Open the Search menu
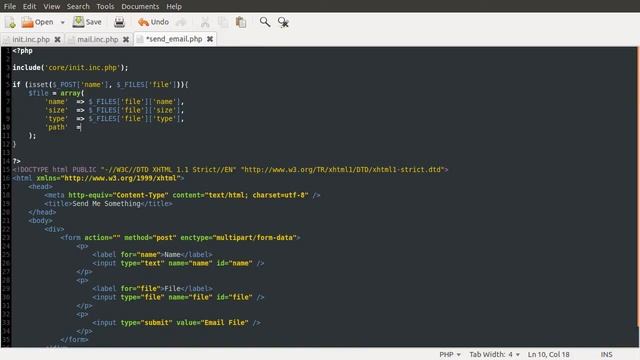 (x=78, y=7)
